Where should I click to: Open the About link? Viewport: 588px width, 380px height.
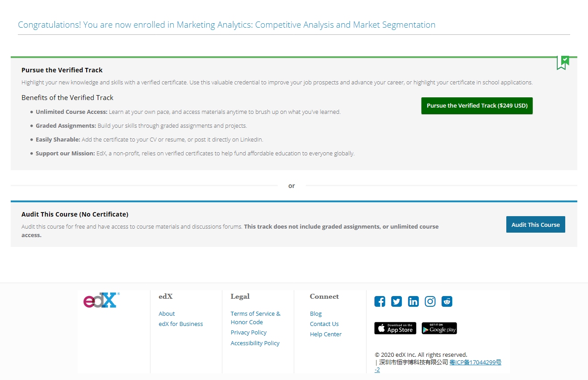167,313
